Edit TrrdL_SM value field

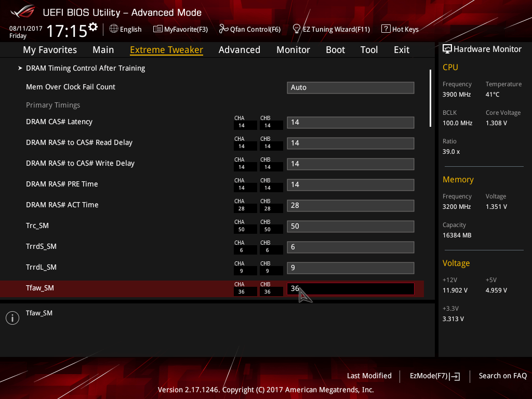(x=351, y=268)
